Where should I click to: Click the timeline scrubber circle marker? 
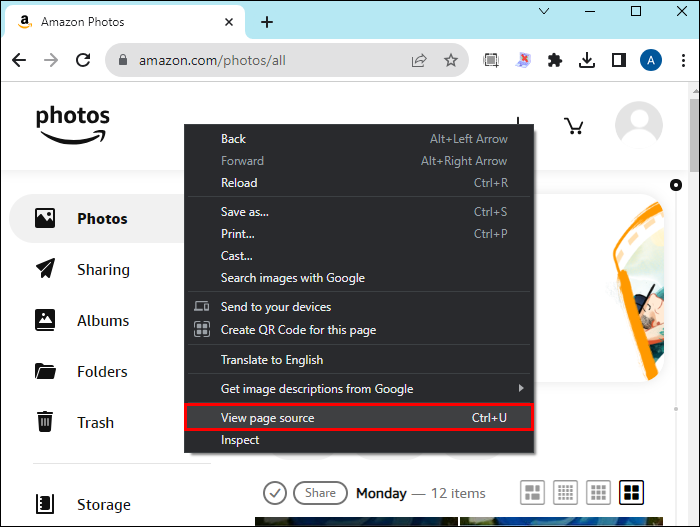676,185
